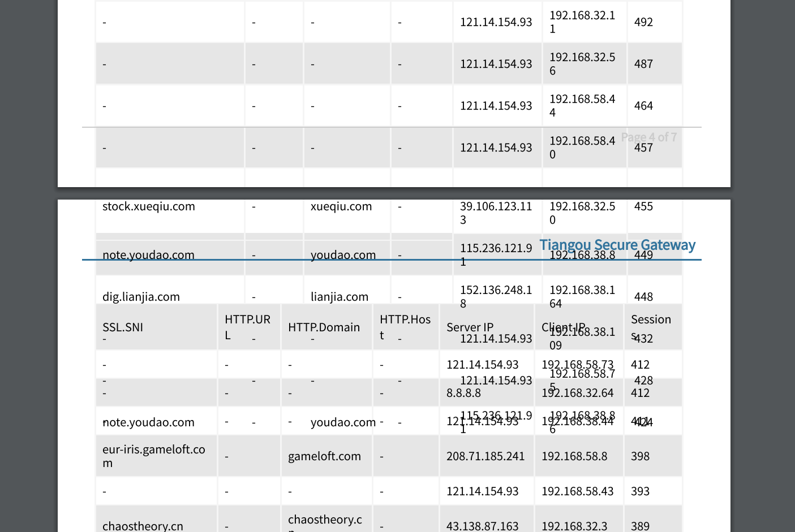Click the xueqiu.com domain cell
795x532 pixels.
point(341,206)
